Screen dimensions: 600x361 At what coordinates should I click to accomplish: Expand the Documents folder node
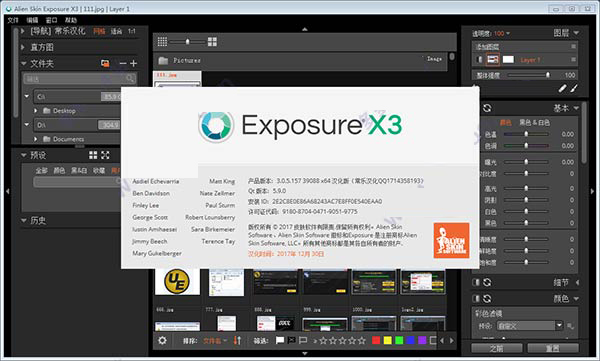(x=36, y=139)
